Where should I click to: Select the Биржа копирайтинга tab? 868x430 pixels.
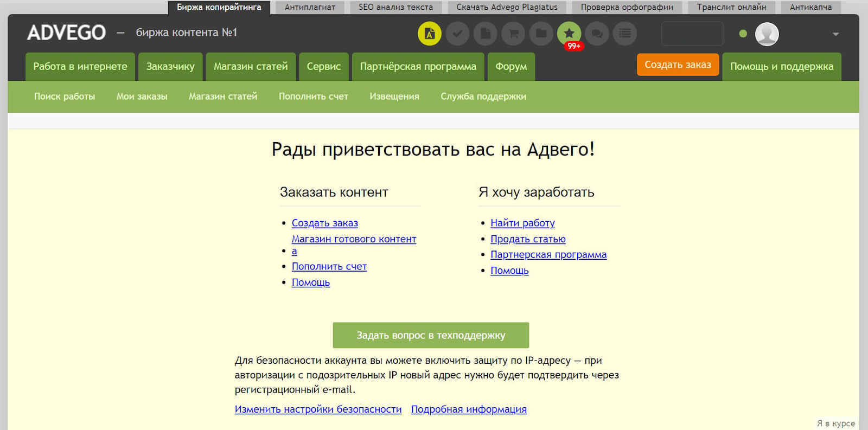[x=219, y=7]
